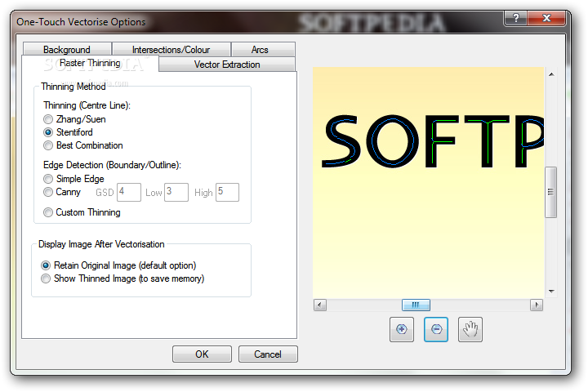Select Retain Original Image option
The height and width of the screenshot is (392, 588).
118,265
